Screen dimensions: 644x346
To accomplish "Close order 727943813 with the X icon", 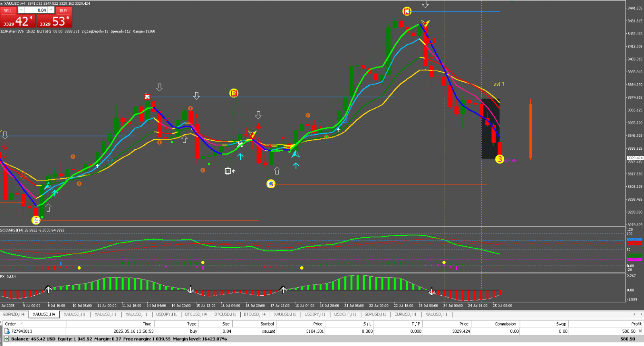I will pyautogui.click(x=640, y=331).
